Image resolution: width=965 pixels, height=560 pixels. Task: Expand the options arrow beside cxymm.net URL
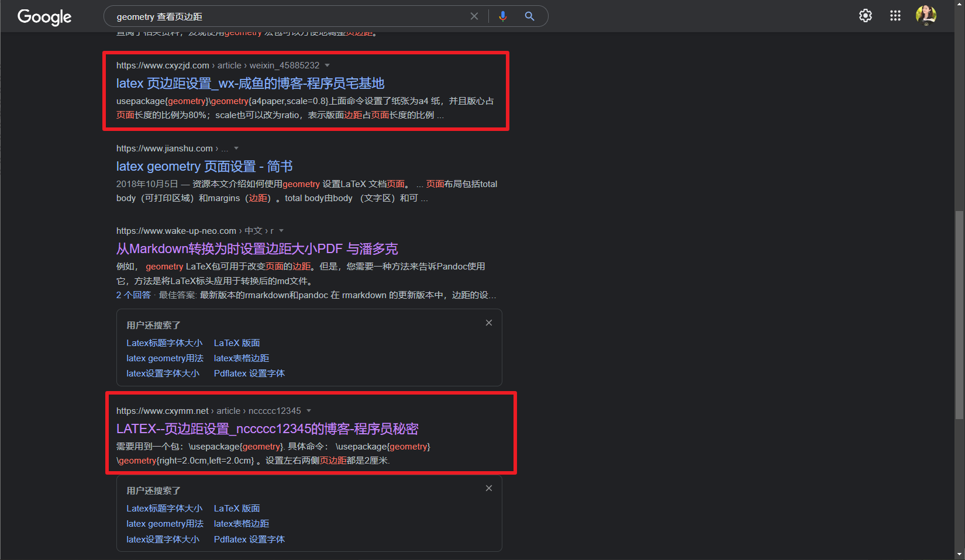point(309,411)
